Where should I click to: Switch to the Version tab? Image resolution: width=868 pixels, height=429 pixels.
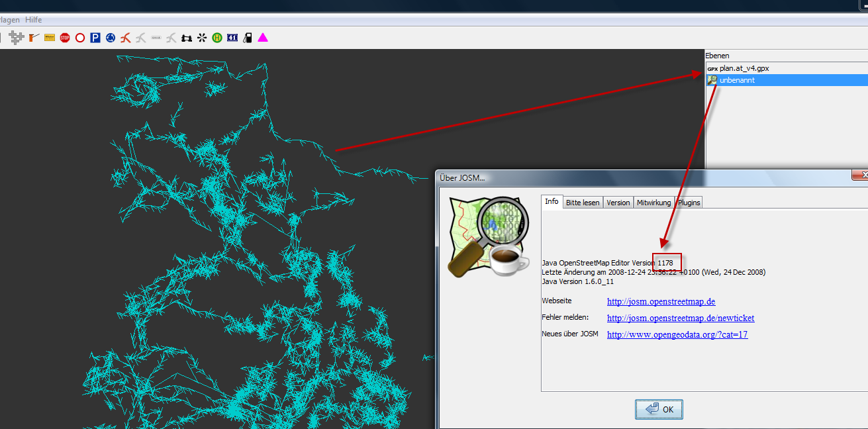(618, 203)
